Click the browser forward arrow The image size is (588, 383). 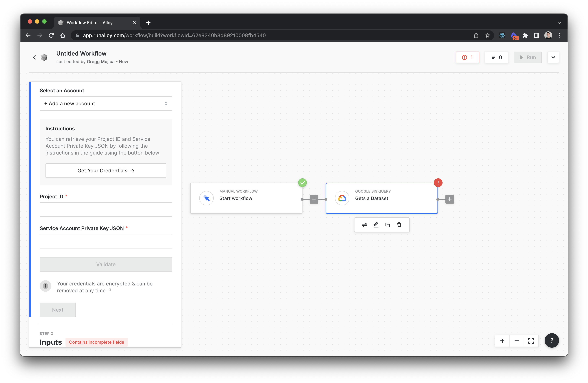point(40,35)
